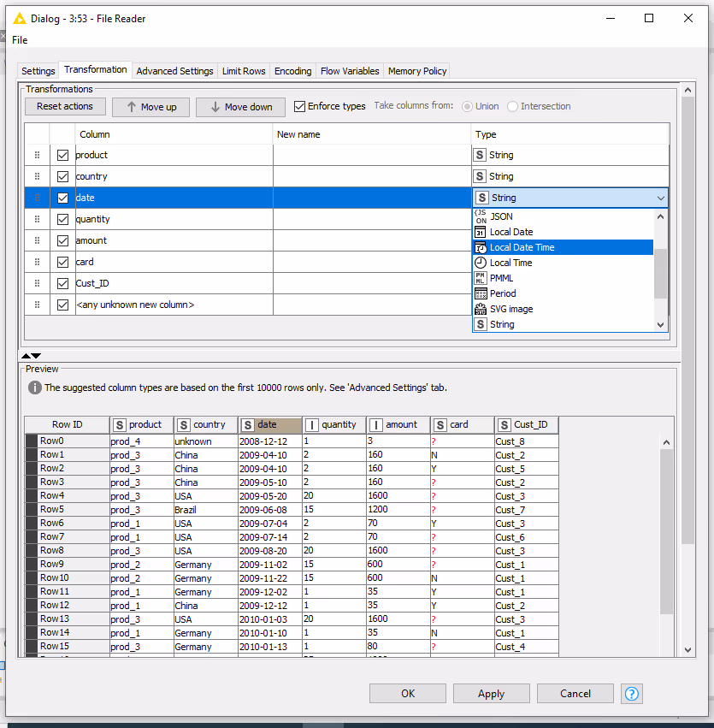Switch to the Advanced Settings tab

coord(174,71)
